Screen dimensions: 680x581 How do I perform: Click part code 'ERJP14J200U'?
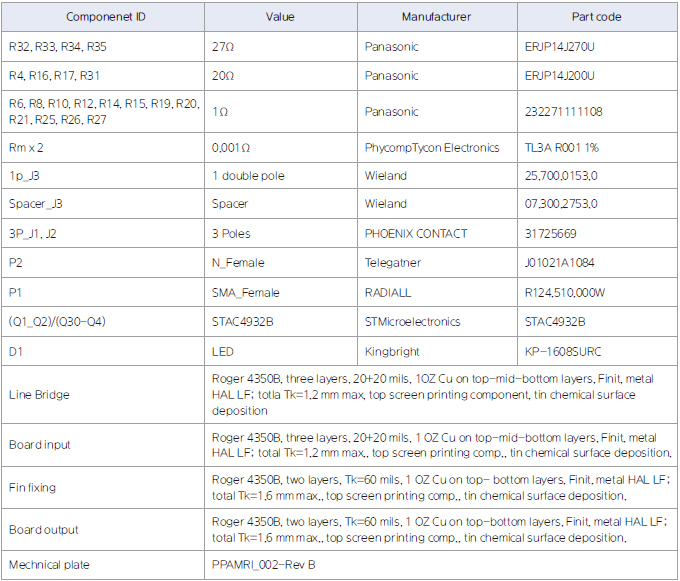pyautogui.click(x=560, y=76)
